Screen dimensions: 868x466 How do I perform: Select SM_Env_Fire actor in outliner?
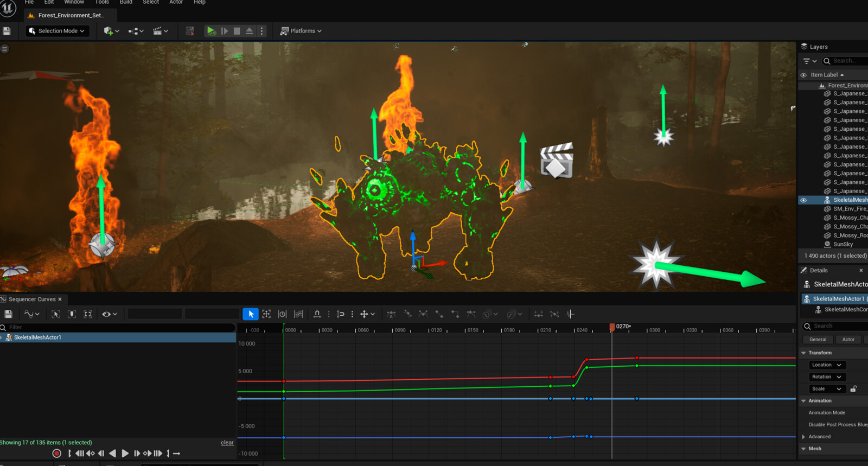coord(850,209)
